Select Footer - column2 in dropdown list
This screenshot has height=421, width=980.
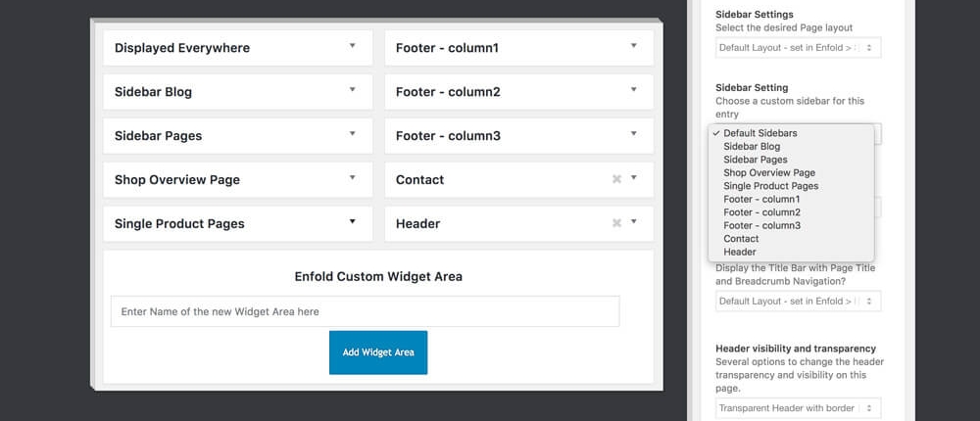pyautogui.click(x=761, y=212)
